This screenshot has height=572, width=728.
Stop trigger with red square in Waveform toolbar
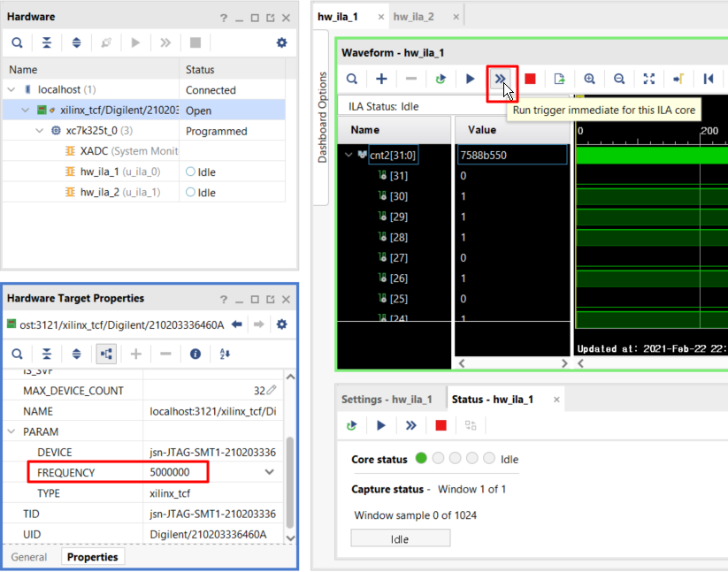coord(530,79)
